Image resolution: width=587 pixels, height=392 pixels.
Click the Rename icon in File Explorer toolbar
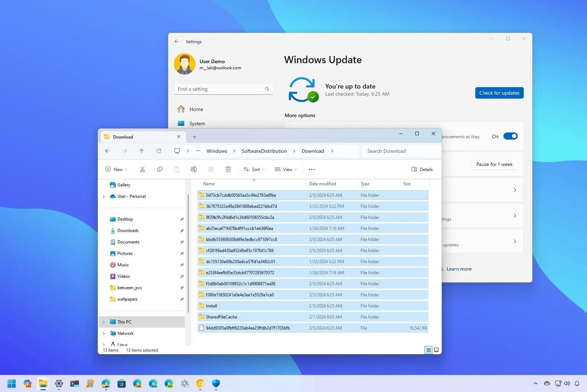[194, 169]
